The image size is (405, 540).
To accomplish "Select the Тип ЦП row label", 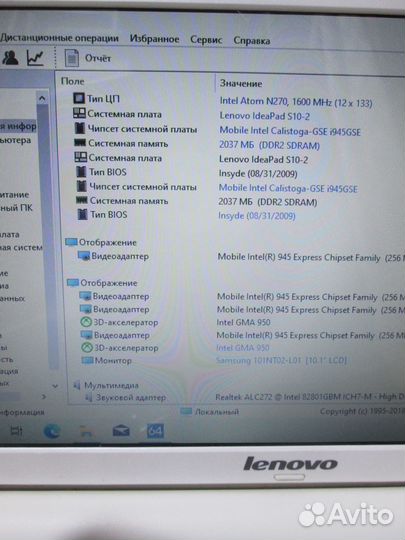I will click(x=103, y=99).
